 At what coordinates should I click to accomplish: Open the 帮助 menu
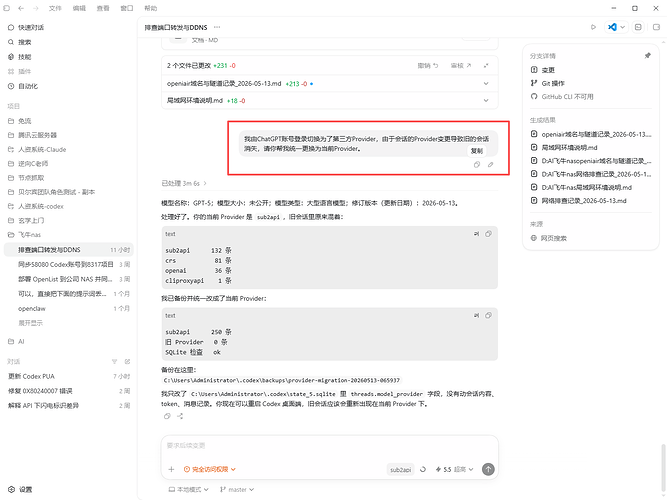click(151, 8)
